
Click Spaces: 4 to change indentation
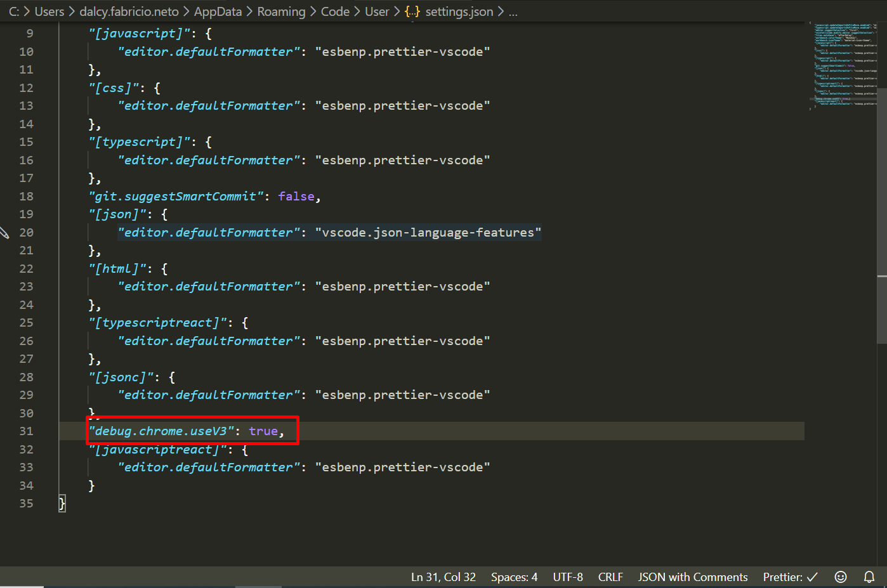[514, 577]
